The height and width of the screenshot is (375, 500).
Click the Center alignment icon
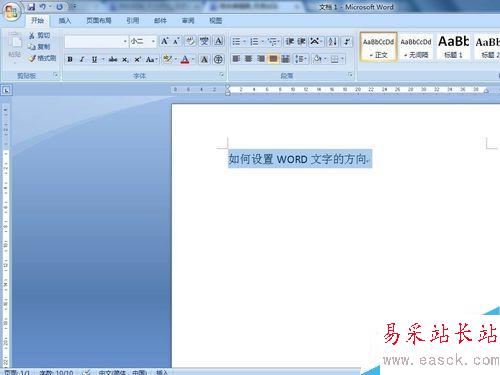point(248,59)
